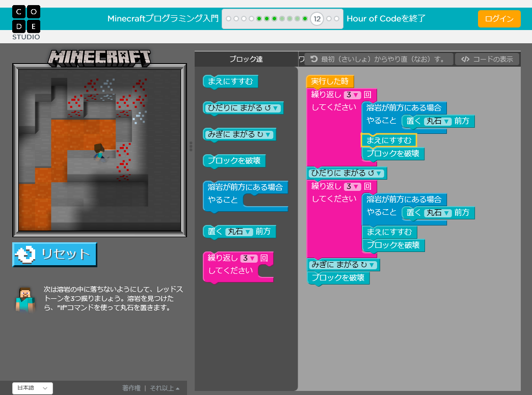532x395 pixels.
Task: Open the 著作権 copyright link
Action: 131,388
